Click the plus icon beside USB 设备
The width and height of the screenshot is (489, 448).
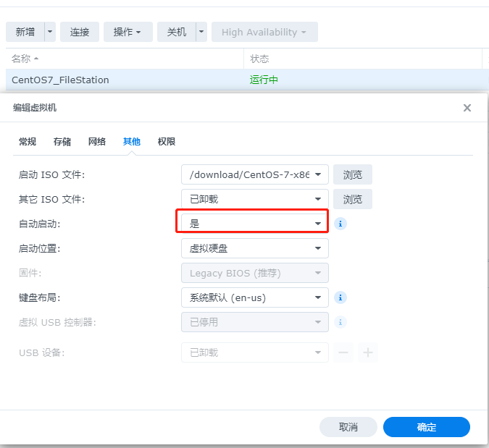coord(368,352)
